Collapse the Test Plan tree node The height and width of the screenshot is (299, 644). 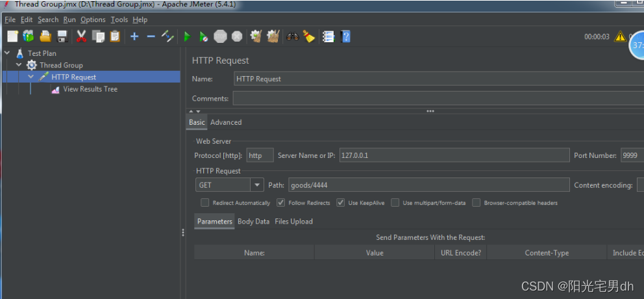[x=7, y=53]
